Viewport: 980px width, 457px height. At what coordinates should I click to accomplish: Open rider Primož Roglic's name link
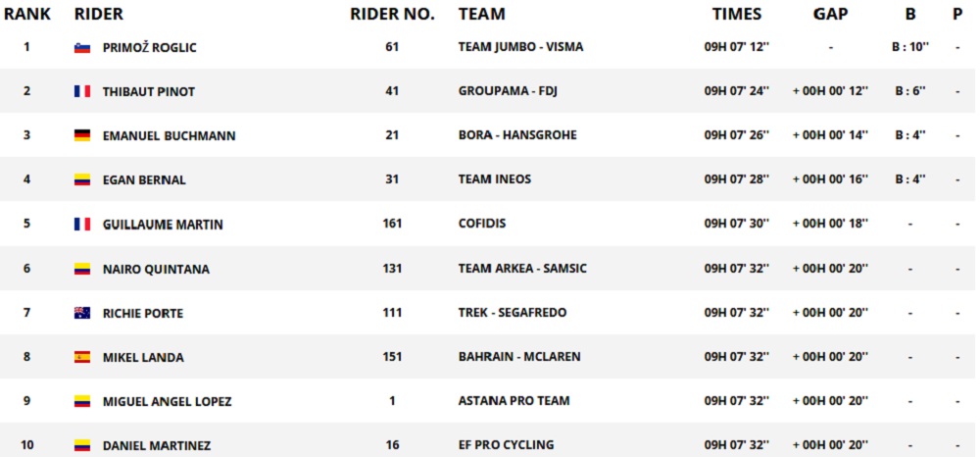(149, 47)
